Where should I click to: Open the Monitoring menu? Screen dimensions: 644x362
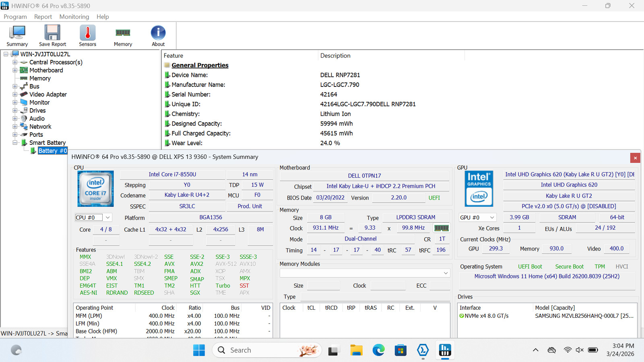tap(74, 16)
